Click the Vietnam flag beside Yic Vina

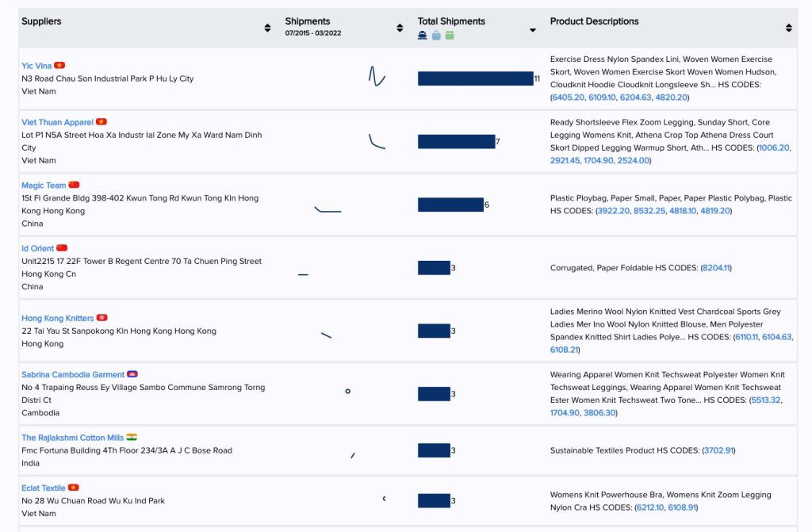[59, 66]
